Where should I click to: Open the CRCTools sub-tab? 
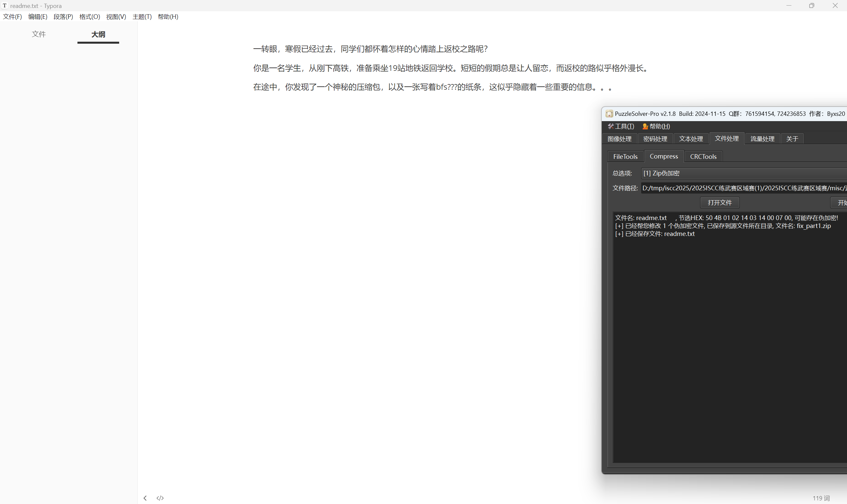pyautogui.click(x=703, y=156)
